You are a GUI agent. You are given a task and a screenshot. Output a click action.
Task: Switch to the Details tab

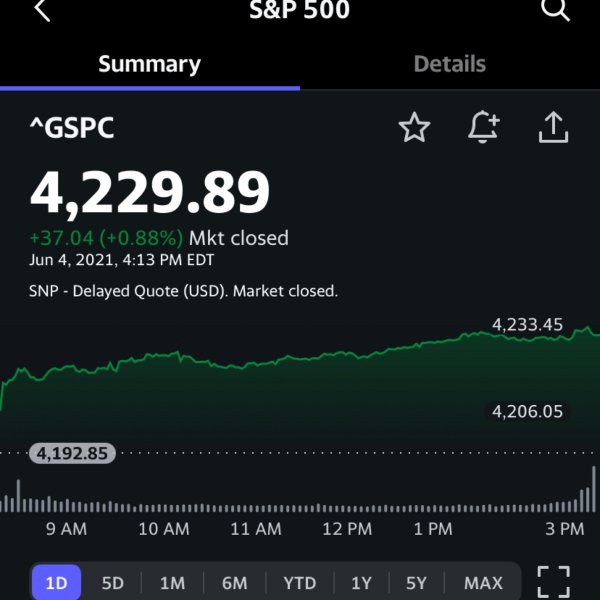(450, 64)
